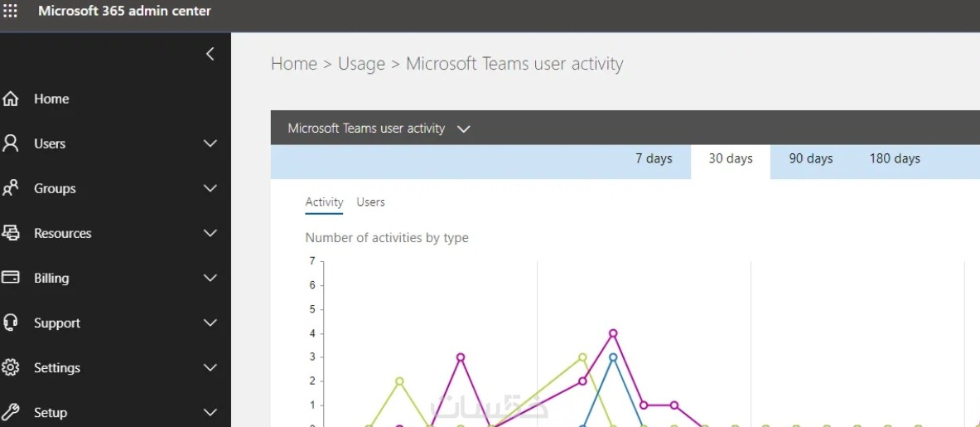Click the magenta data point at value 4
Screen dimensions: 980x427
[x=613, y=333]
